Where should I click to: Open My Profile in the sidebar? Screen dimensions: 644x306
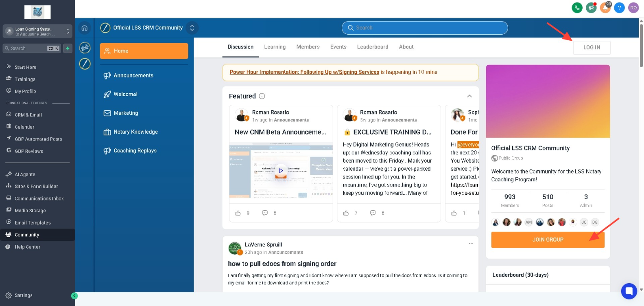pos(25,91)
